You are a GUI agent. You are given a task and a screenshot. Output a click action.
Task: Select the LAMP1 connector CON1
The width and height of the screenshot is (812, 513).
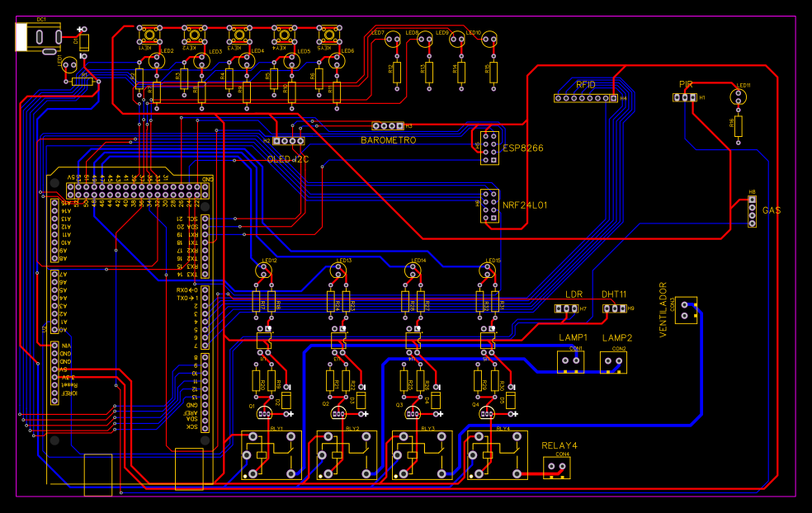[x=571, y=363]
